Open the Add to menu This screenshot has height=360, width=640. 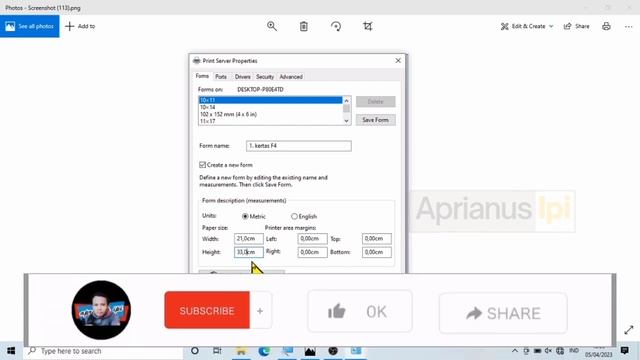coord(80,26)
